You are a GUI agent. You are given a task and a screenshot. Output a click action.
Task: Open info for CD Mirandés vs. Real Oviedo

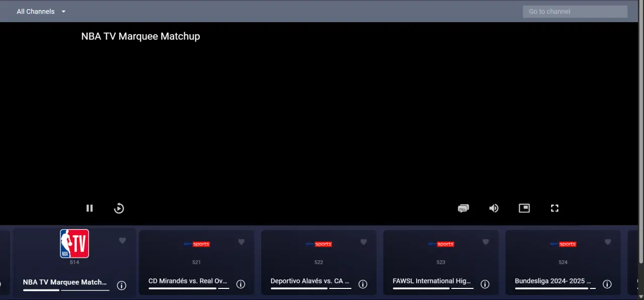click(x=240, y=284)
